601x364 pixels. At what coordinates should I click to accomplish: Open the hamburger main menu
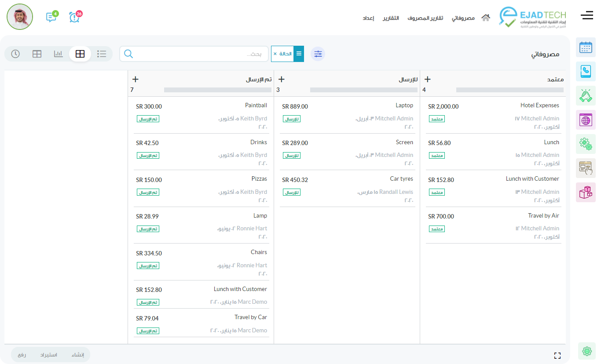[x=587, y=16]
